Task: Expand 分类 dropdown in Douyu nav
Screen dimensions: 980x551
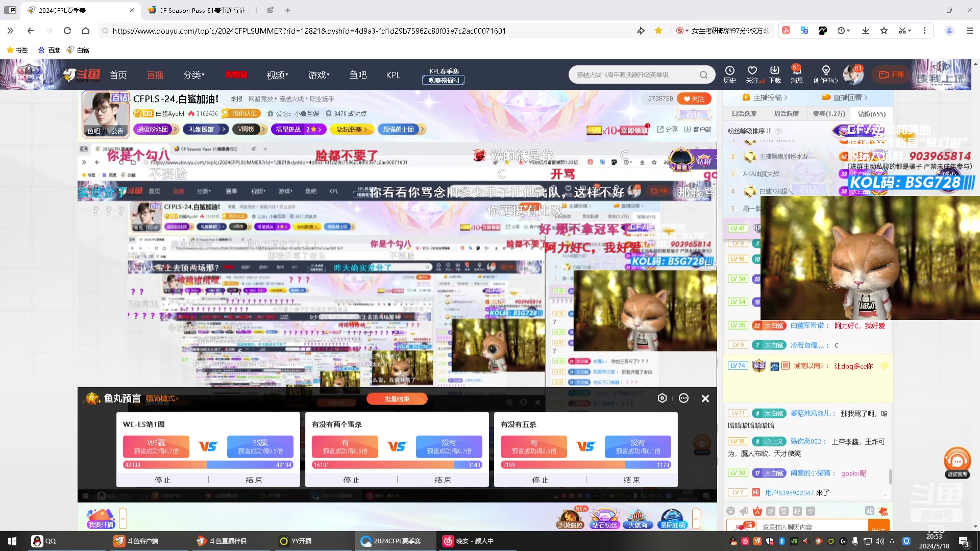Action: click(x=194, y=75)
